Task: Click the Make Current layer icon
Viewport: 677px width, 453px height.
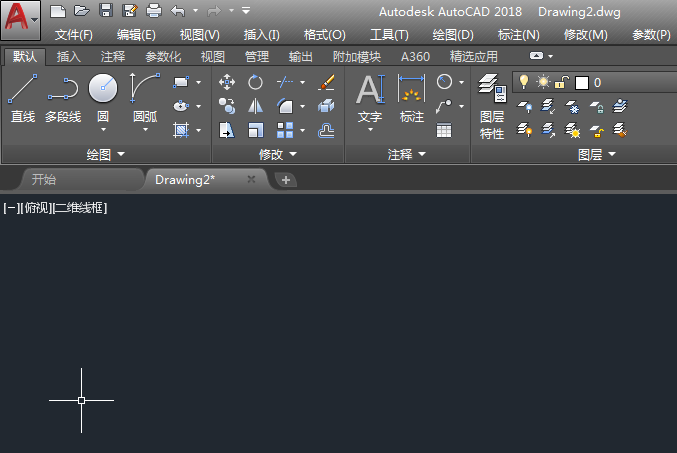Action: point(620,106)
